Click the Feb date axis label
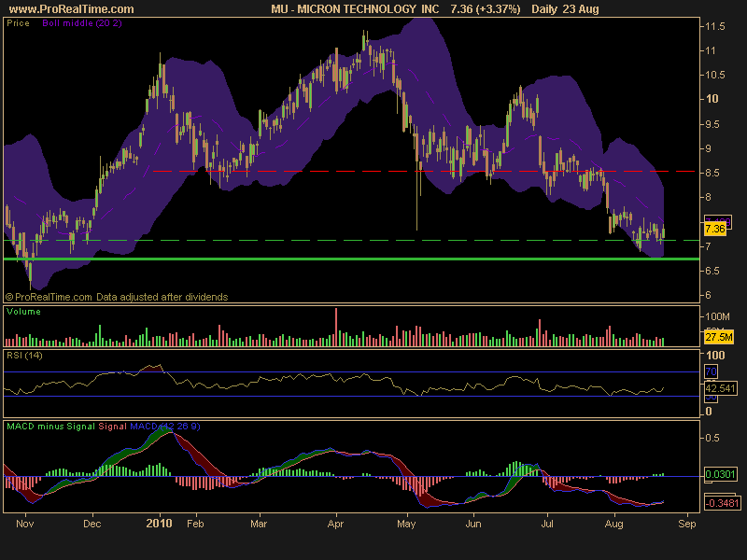747x560 pixels. point(195,524)
